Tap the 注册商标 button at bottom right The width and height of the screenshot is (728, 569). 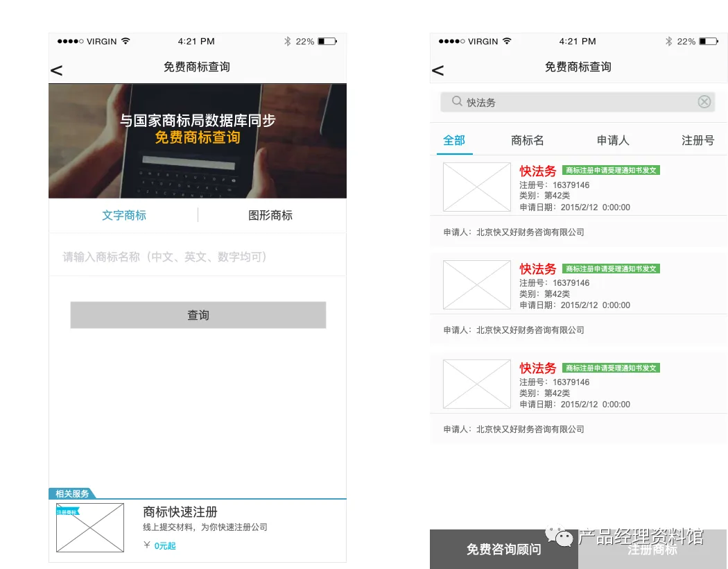click(652, 549)
